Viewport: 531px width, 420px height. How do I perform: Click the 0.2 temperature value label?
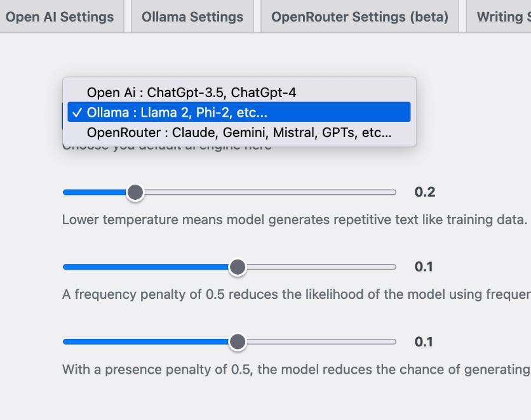coord(425,192)
